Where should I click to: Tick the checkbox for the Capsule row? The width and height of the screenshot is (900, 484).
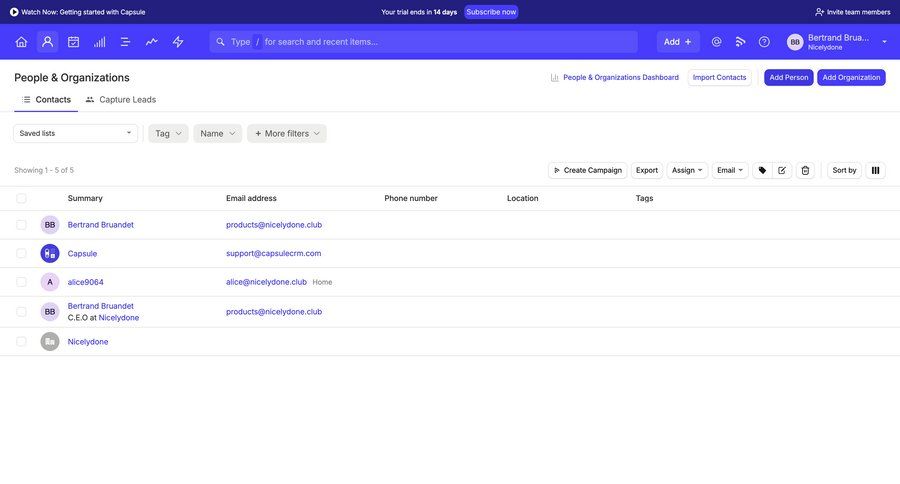[x=21, y=253]
